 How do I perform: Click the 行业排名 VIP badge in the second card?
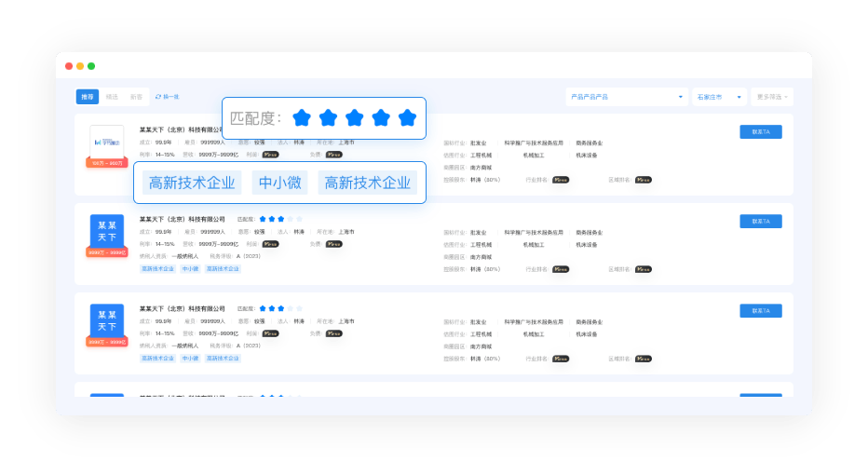pos(561,269)
